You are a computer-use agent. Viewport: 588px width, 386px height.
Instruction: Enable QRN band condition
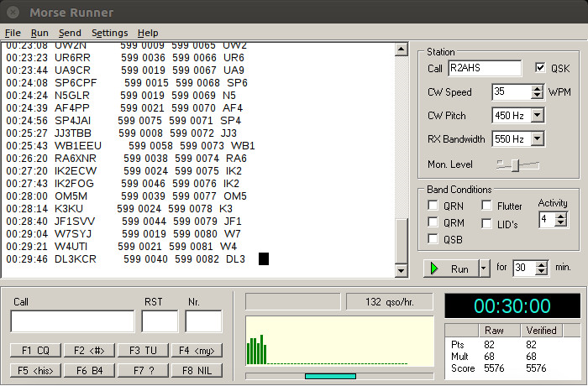point(433,206)
